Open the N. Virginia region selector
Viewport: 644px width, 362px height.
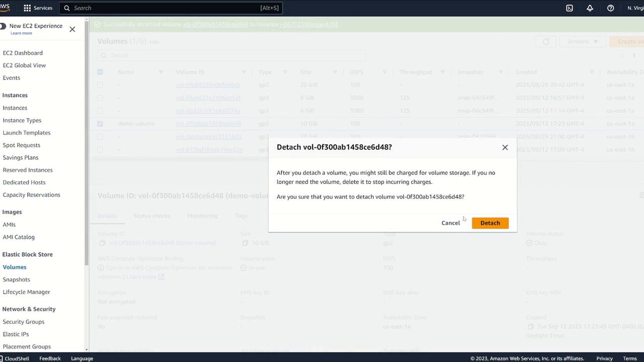[x=635, y=8]
